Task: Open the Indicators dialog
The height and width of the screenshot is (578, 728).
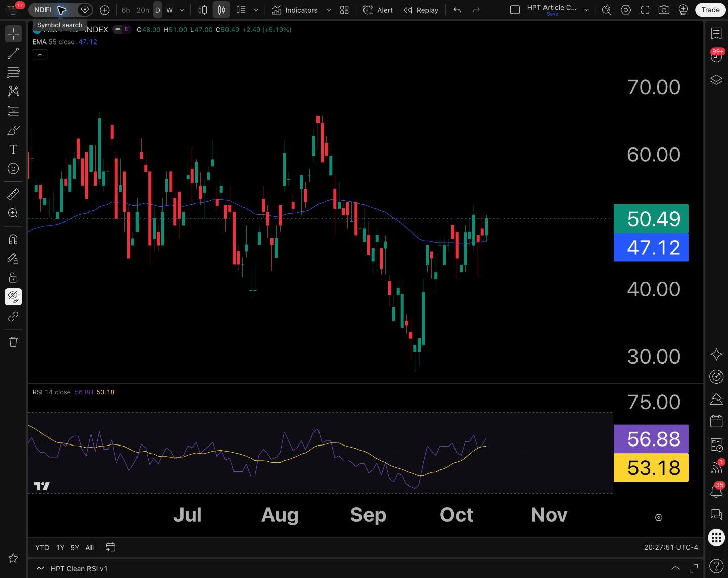Action: point(295,10)
